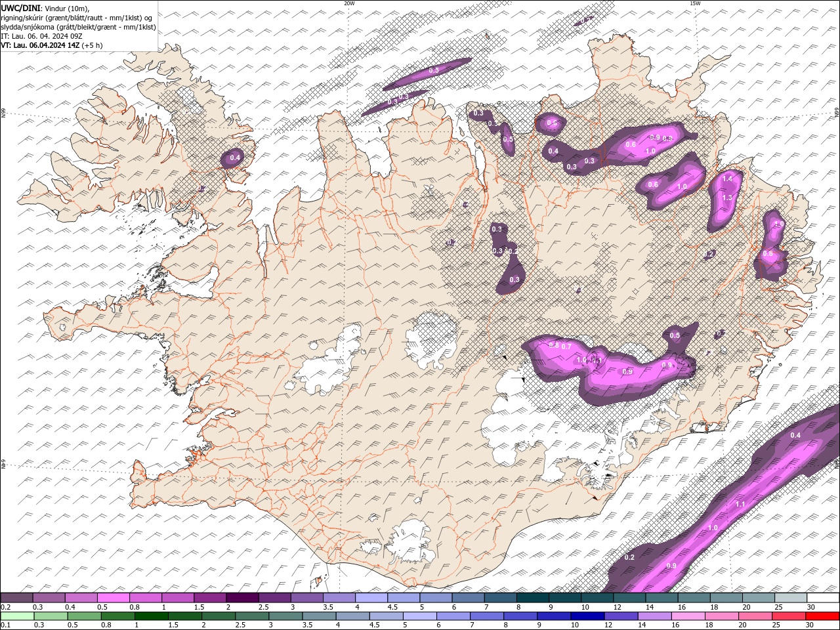This screenshot has width=840, height=630.
Task: Click the light lavender swatch labeled 4, purple row
Action: 371,597
